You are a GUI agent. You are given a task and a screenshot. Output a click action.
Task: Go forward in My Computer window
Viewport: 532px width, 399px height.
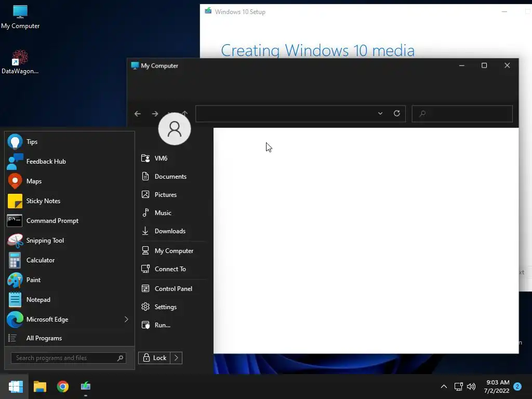(x=155, y=114)
